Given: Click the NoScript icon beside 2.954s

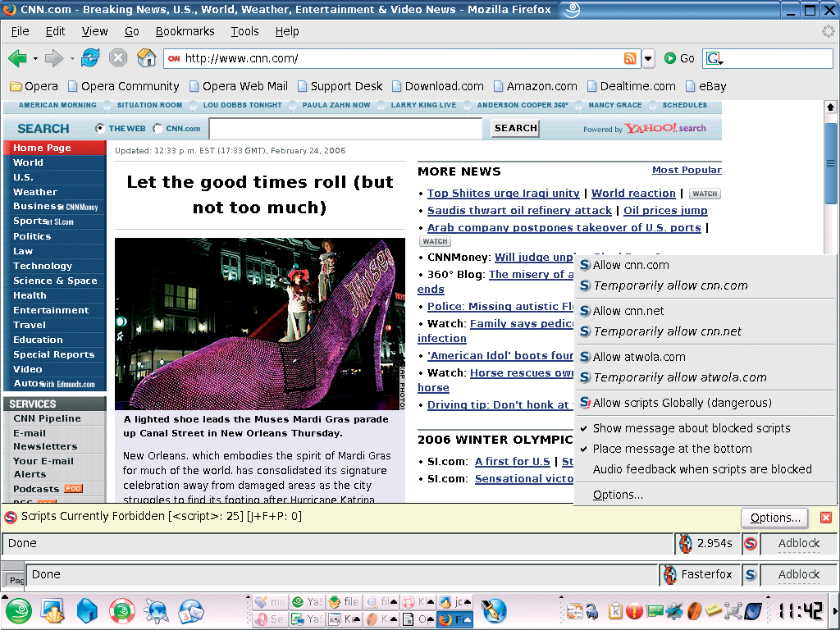Looking at the screenshot, I should coord(751,544).
